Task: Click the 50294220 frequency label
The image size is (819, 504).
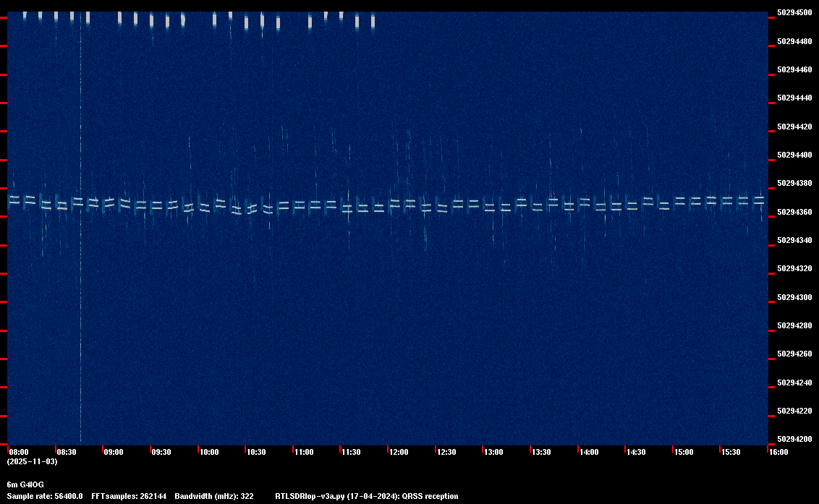Action: pos(794,411)
